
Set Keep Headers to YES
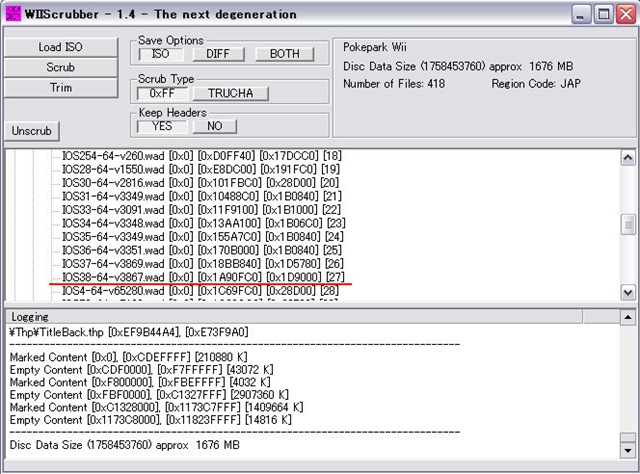point(162,126)
